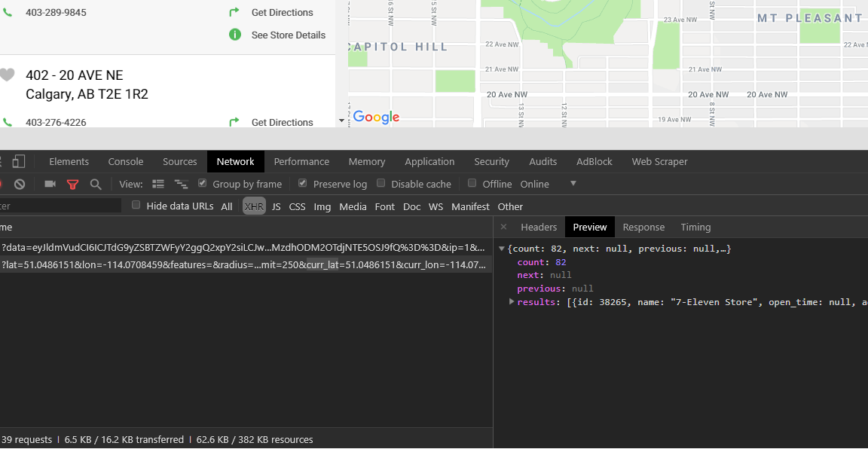Screen dimensions: 868x449
Task: Select the request starting with ?lat=51.0486151
Action: click(241, 264)
